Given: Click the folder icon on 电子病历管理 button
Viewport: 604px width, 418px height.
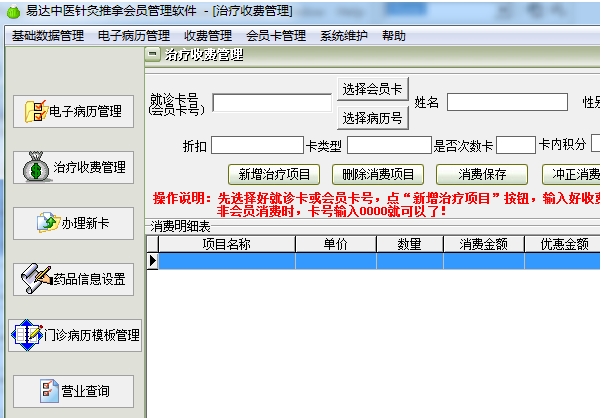Looking at the screenshot, I should coord(36,111).
